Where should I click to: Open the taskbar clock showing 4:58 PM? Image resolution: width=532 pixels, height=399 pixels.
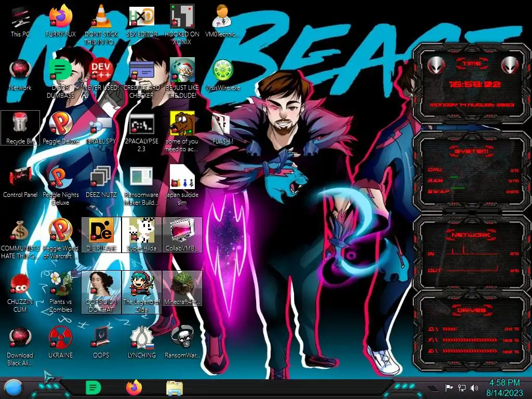click(x=504, y=388)
